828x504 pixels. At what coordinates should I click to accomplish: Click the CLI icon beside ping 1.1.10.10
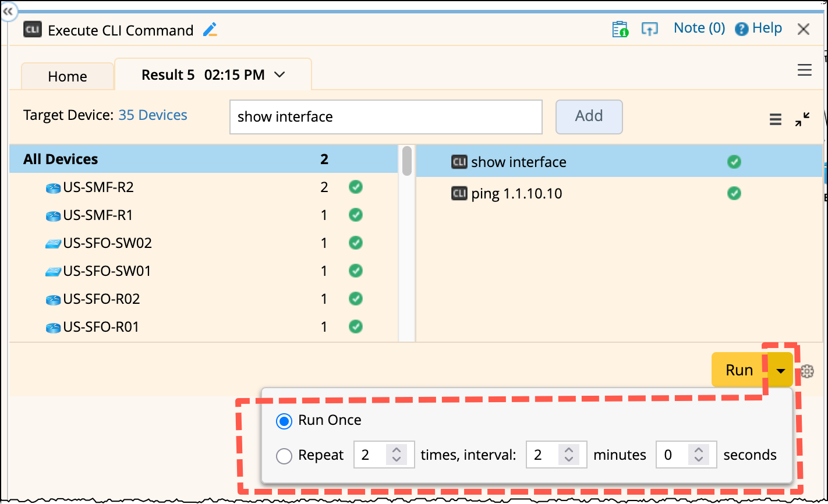(x=459, y=193)
